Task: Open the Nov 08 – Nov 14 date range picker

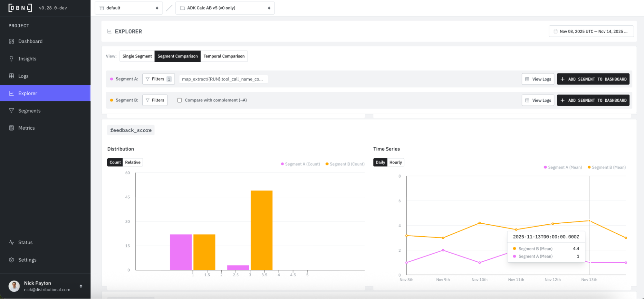Action: (x=591, y=32)
